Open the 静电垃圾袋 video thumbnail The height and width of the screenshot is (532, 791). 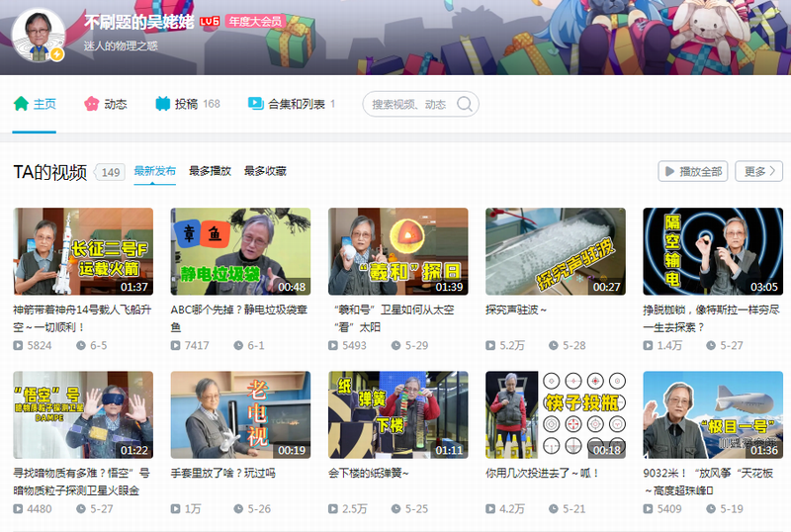point(240,252)
